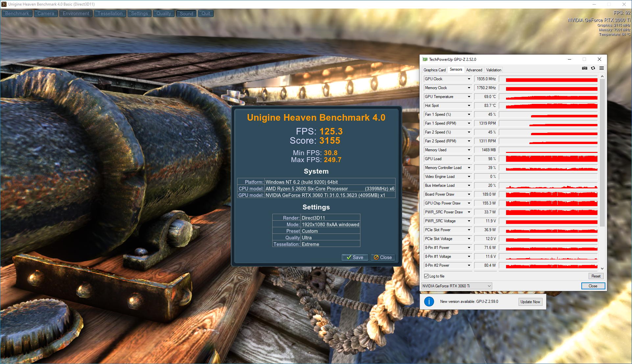
Task: Click the Close button in GPU-Z
Action: [x=593, y=286]
